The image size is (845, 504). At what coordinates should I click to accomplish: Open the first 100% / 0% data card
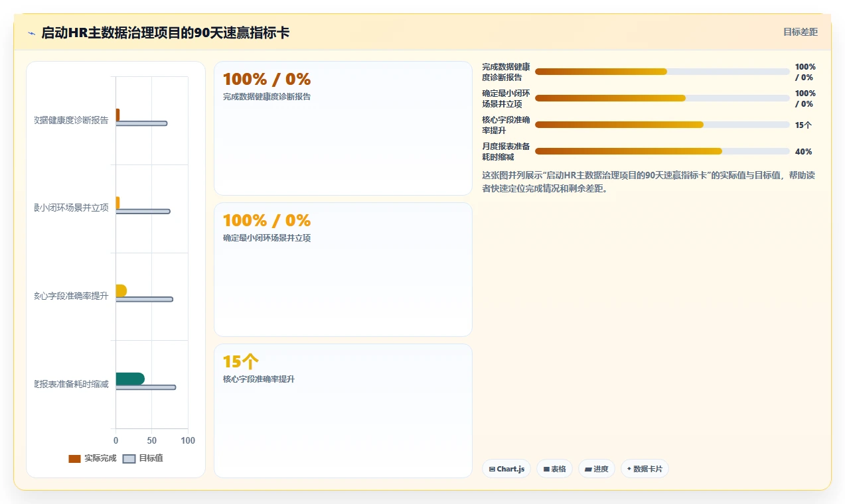click(x=343, y=129)
